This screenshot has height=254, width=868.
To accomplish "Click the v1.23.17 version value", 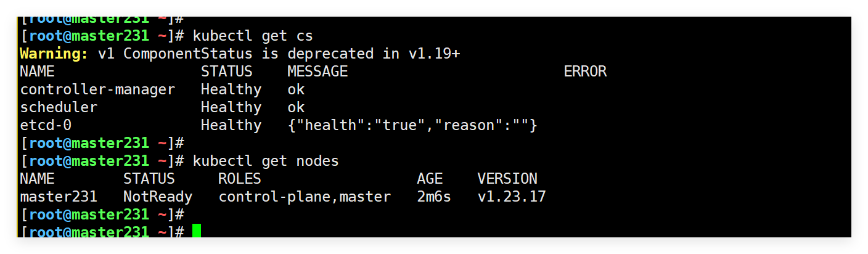I will tap(512, 197).
